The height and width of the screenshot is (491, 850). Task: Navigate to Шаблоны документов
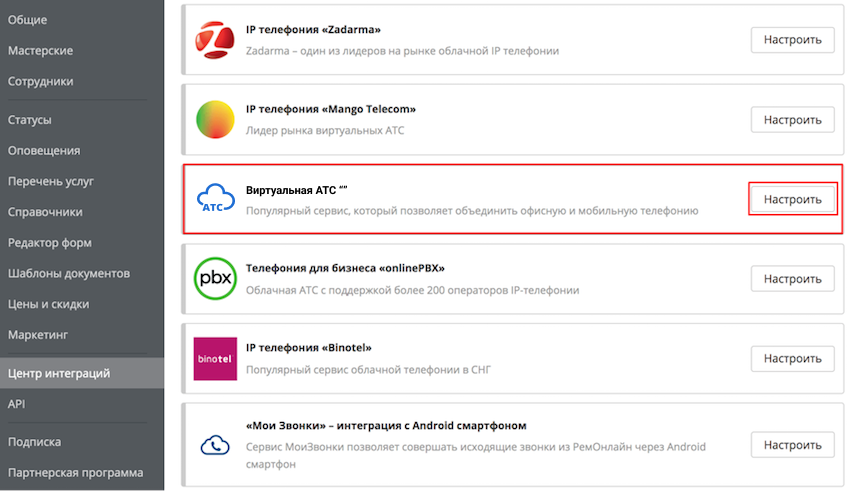[x=69, y=273]
